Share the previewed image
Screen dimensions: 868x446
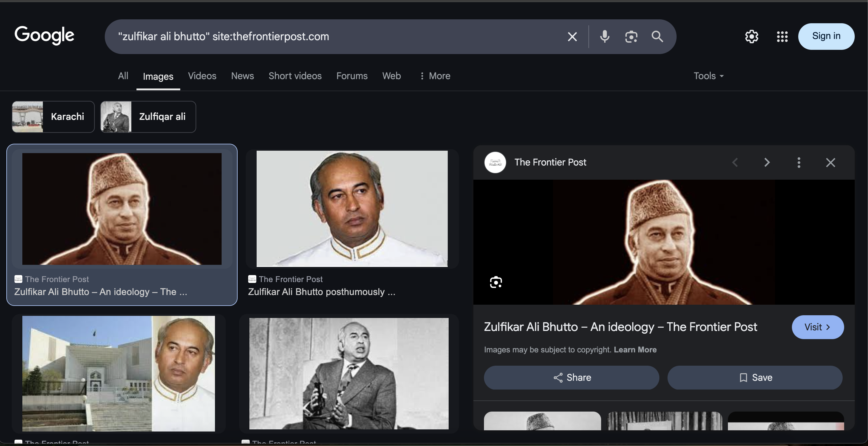pos(572,377)
